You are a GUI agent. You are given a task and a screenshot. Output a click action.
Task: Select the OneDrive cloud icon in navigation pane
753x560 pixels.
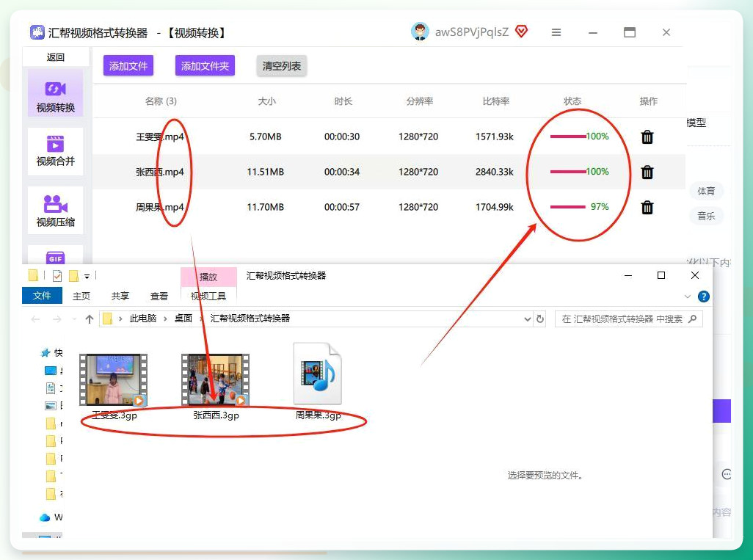(x=45, y=517)
